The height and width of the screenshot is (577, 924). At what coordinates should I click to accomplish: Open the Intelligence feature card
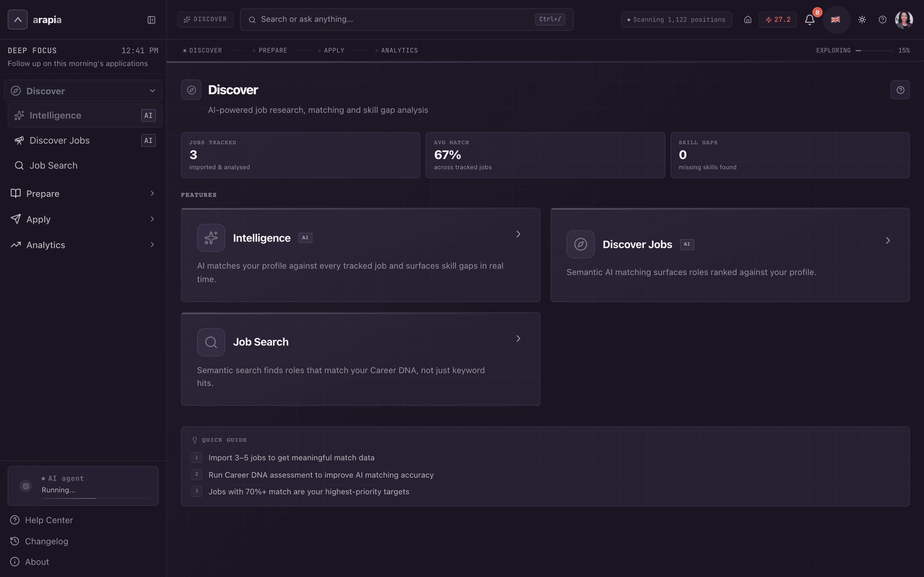360,255
